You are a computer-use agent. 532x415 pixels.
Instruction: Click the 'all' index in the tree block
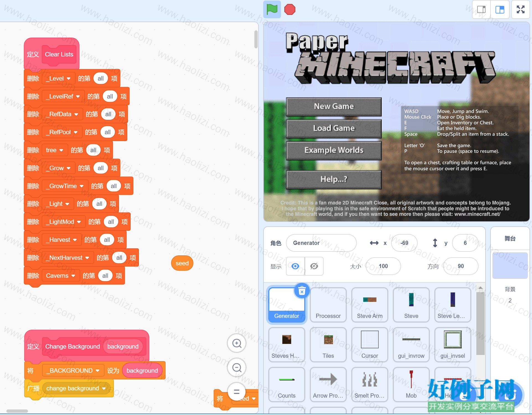[93, 150]
